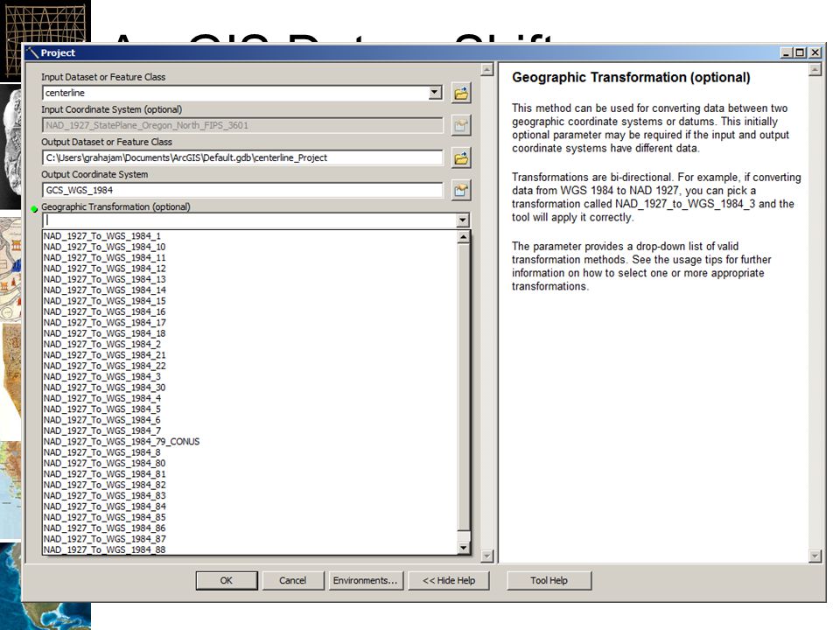Expand the Input Dataset dropdown arrow
The width and height of the screenshot is (840, 630).
click(436, 93)
